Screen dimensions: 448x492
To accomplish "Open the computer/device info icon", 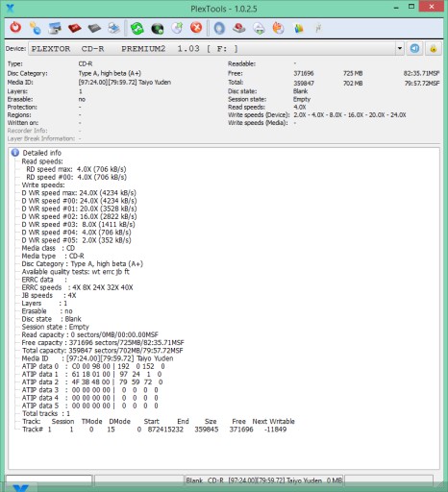I will tap(55, 28).
